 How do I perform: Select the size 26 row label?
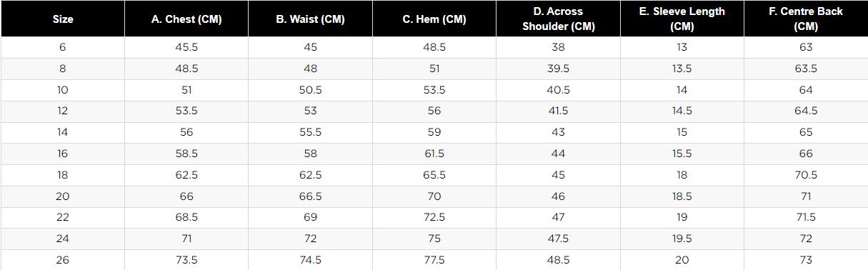pyautogui.click(x=63, y=260)
